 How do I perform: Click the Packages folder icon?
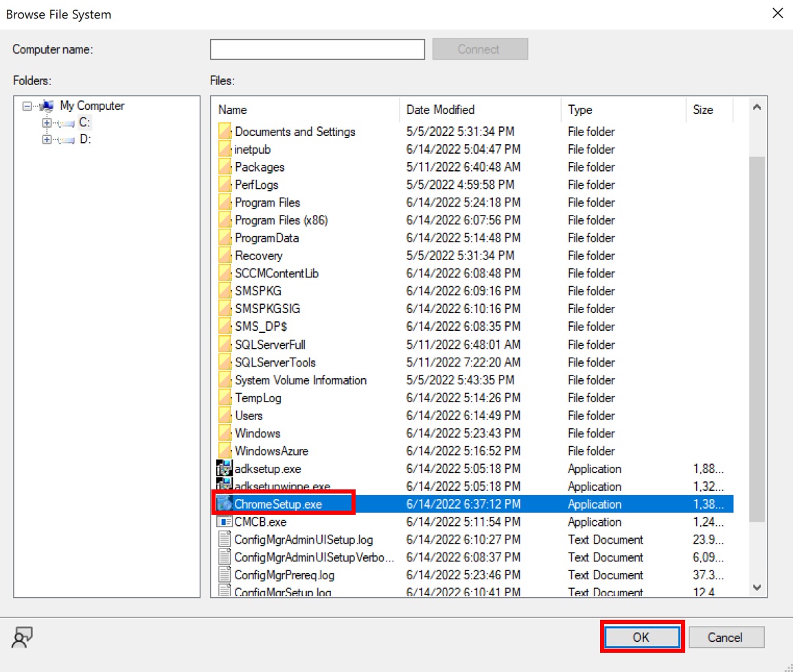pos(225,167)
